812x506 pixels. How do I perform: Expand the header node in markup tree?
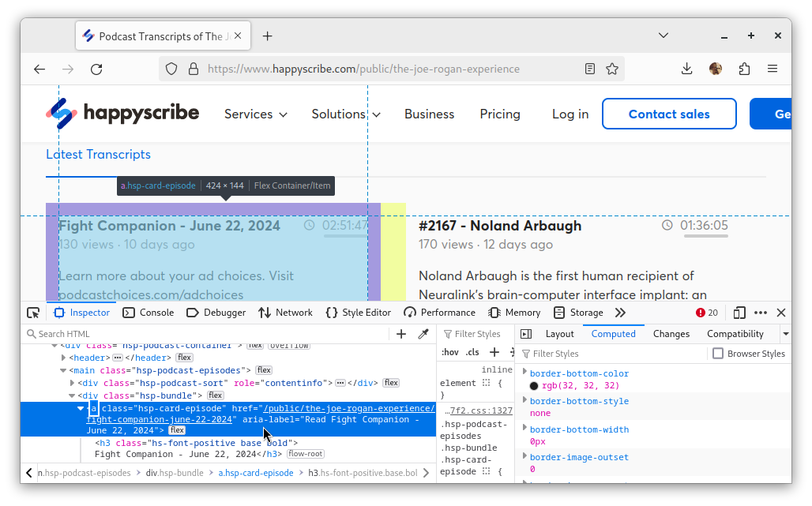[64, 358]
